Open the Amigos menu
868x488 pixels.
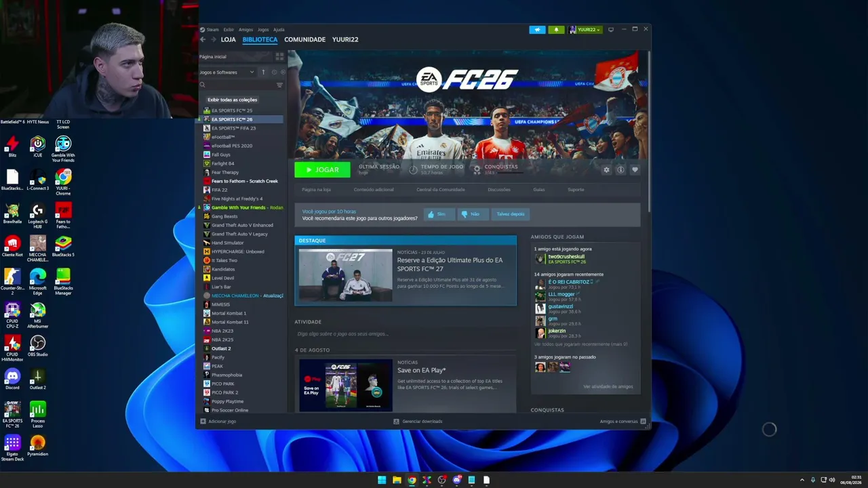click(245, 30)
